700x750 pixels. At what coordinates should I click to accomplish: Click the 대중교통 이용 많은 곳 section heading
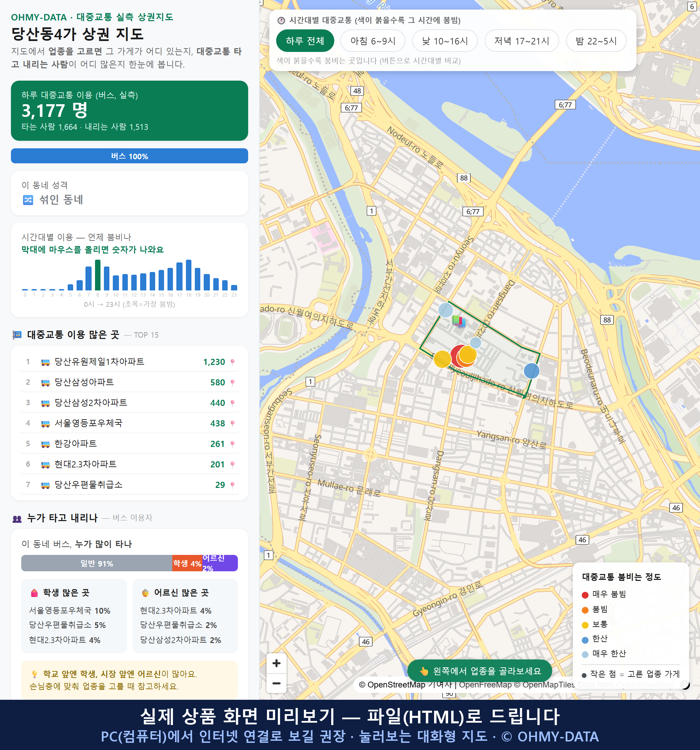[73, 335]
